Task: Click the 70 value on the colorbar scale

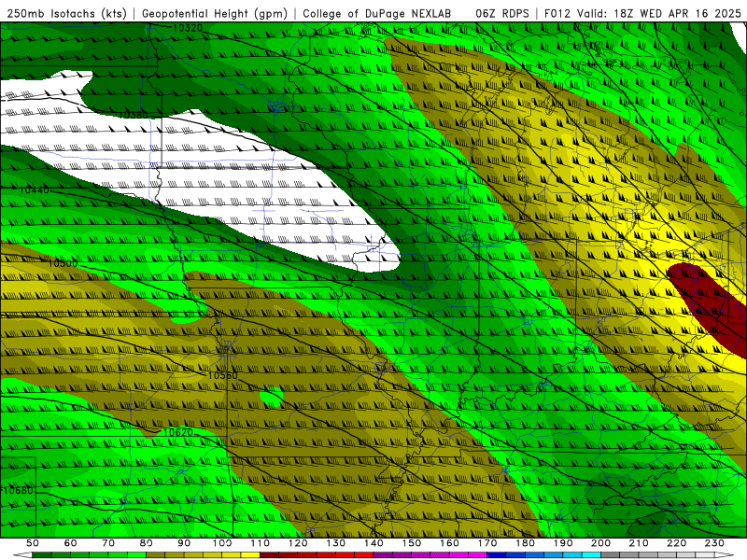Action: pyautogui.click(x=108, y=543)
